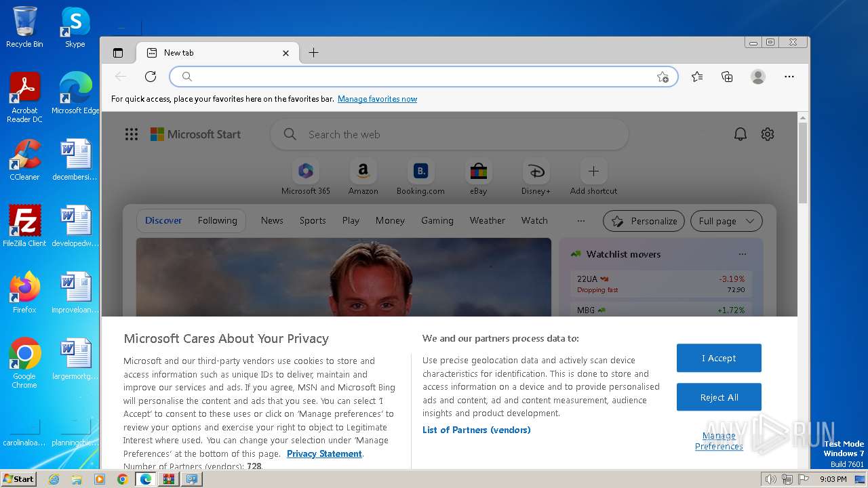868x488 pixels.
Task: Click in Search the web box
Action: [449, 134]
